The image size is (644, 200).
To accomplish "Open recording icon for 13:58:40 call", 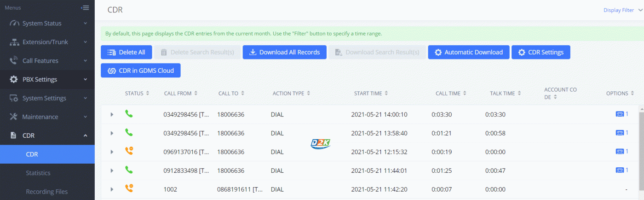I will (619, 133).
